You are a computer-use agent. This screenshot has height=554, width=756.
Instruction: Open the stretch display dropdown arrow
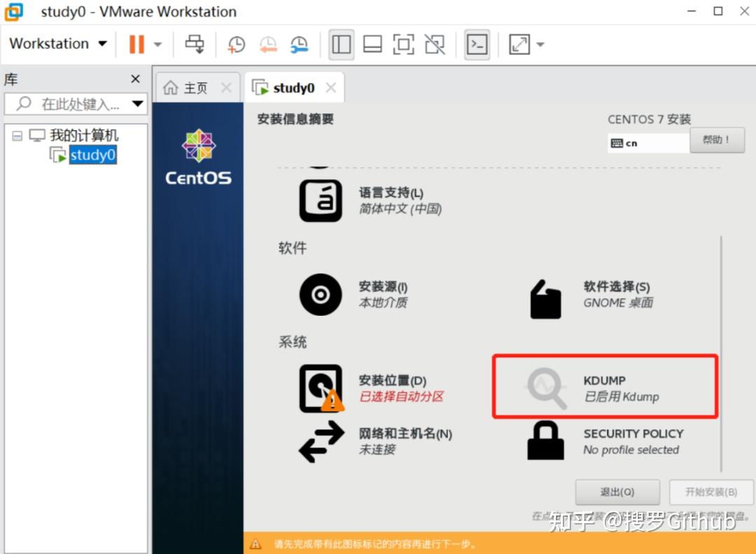540,44
